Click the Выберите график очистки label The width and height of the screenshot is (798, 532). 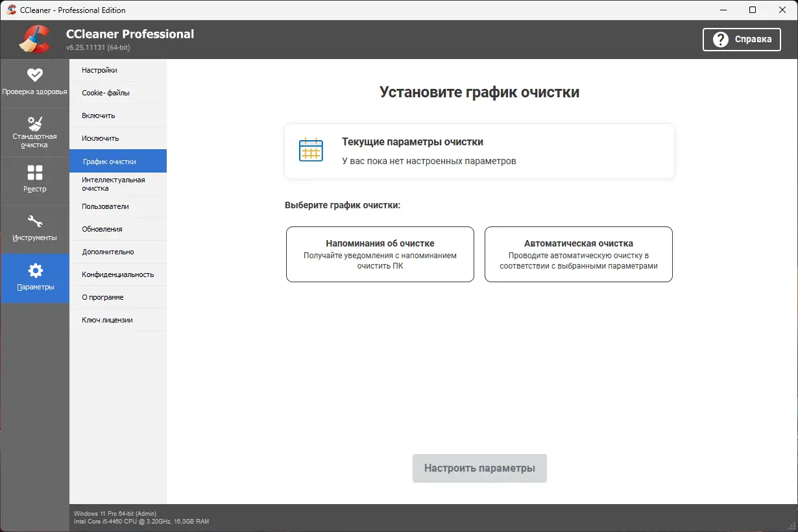[x=343, y=205]
